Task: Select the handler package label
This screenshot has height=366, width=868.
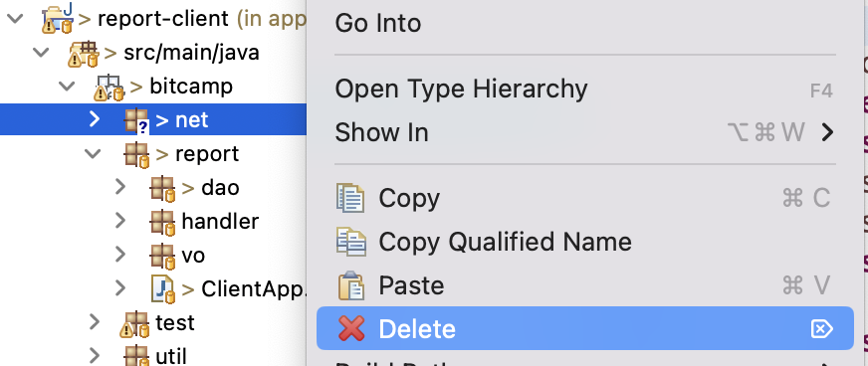Action: [x=220, y=222]
